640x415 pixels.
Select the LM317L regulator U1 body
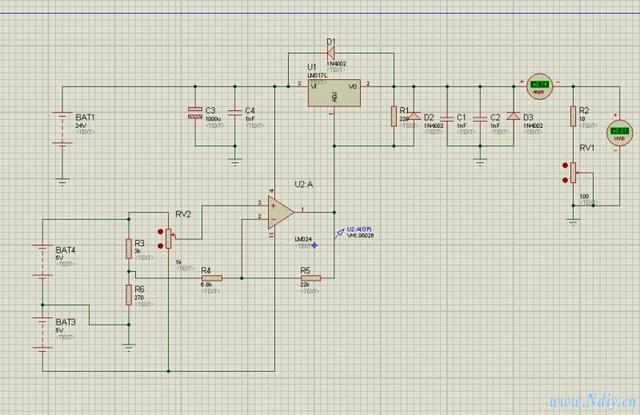pyautogui.click(x=334, y=93)
